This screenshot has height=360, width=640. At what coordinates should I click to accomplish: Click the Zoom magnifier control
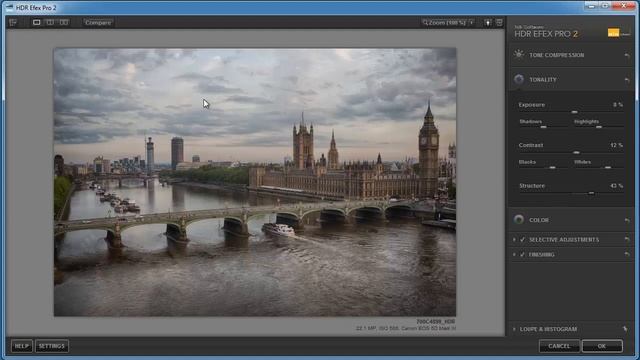425,22
